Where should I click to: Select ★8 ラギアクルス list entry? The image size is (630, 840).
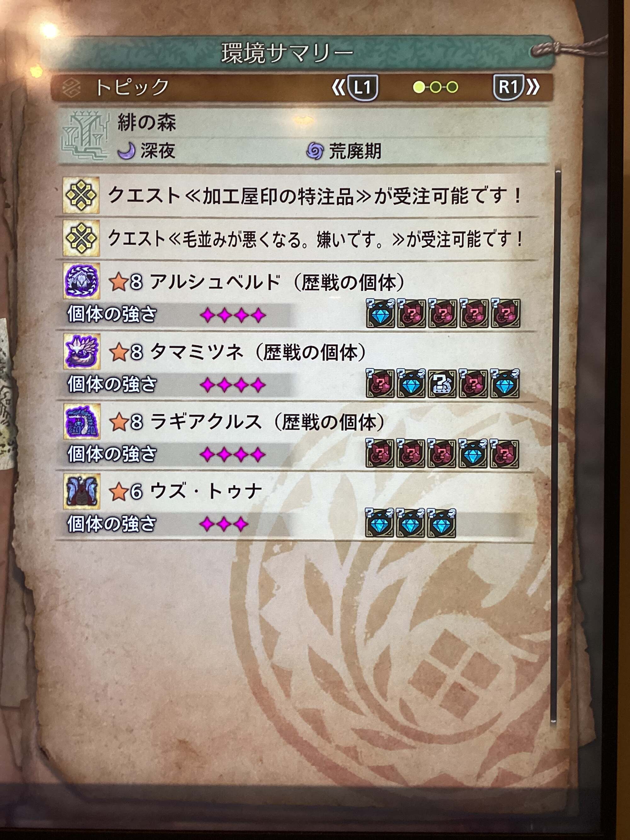tap(299, 437)
